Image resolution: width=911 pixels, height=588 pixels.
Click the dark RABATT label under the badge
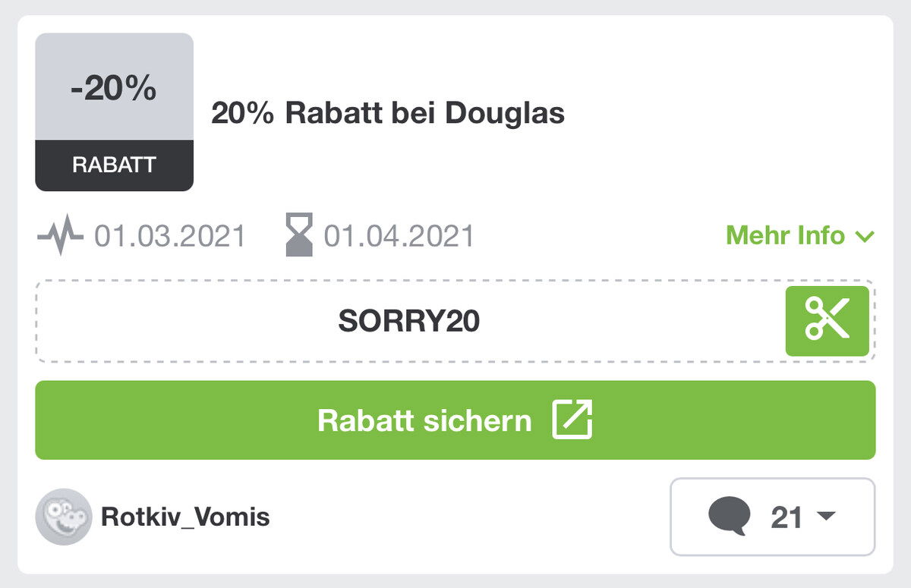click(x=114, y=165)
